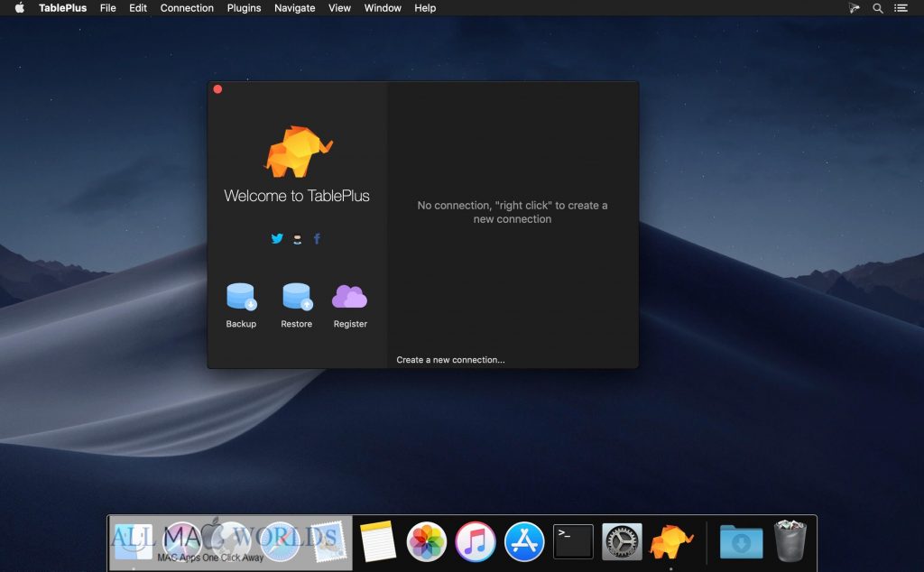The width and height of the screenshot is (924, 572).
Task: Open the File menu
Action: (108, 7)
